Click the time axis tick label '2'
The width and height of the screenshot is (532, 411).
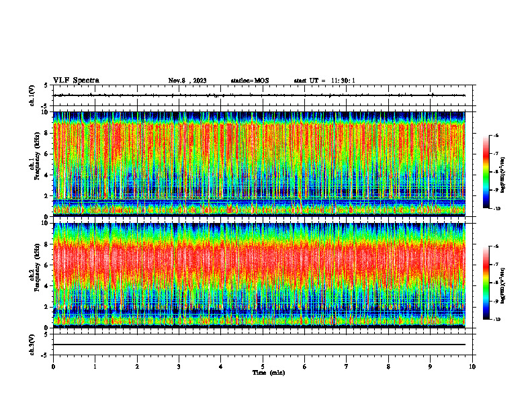pyautogui.click(x=137, y=367)
